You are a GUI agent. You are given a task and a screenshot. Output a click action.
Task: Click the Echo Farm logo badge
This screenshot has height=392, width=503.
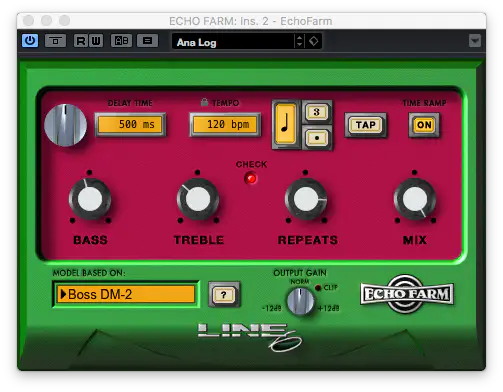[407, 294]
